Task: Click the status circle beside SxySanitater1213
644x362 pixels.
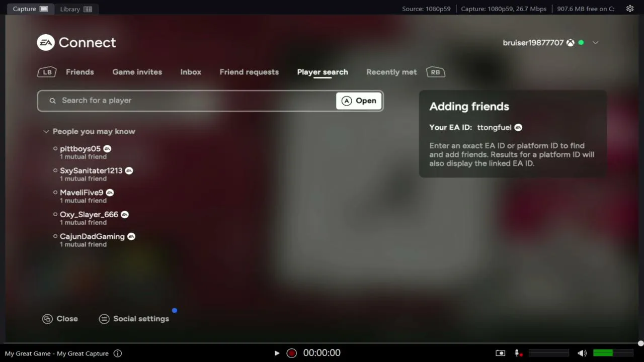Action: [55, 171]
